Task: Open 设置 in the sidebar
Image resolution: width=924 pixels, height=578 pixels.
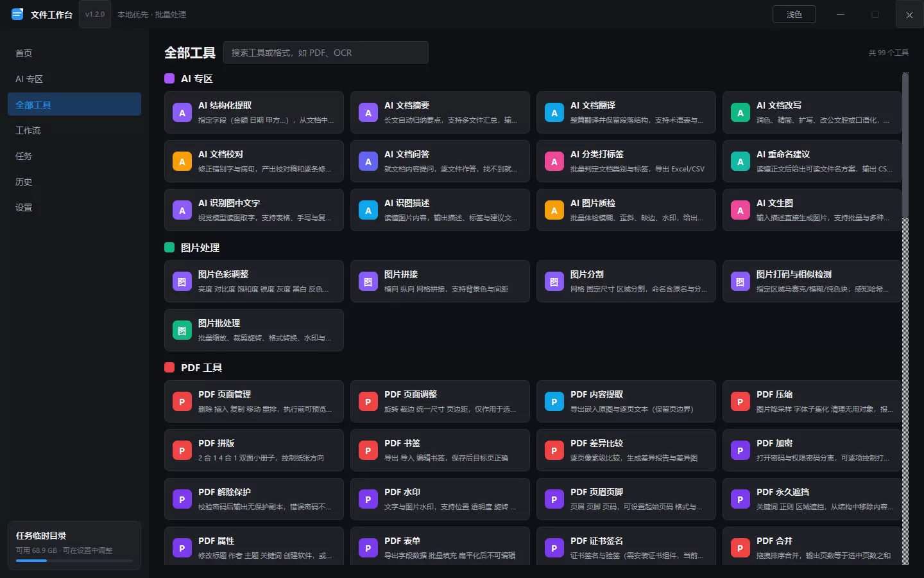Action: click(x=74, y=207)
